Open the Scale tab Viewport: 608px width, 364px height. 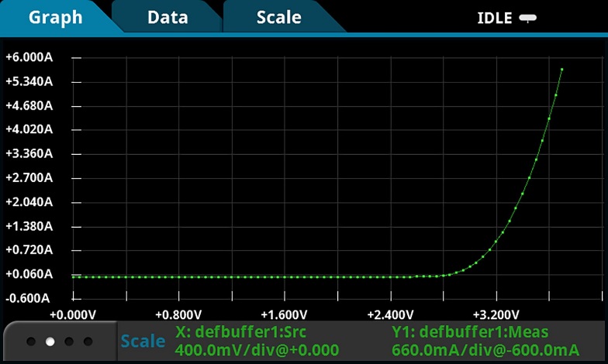point(278,17)
